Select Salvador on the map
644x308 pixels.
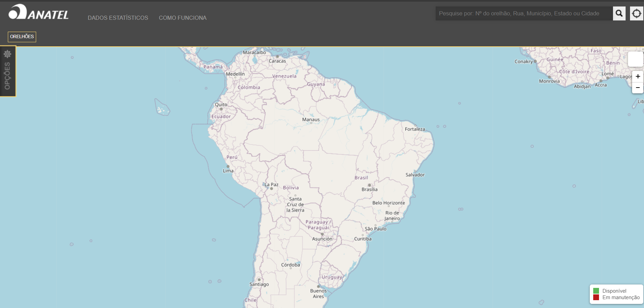click(x=415, y=175)
